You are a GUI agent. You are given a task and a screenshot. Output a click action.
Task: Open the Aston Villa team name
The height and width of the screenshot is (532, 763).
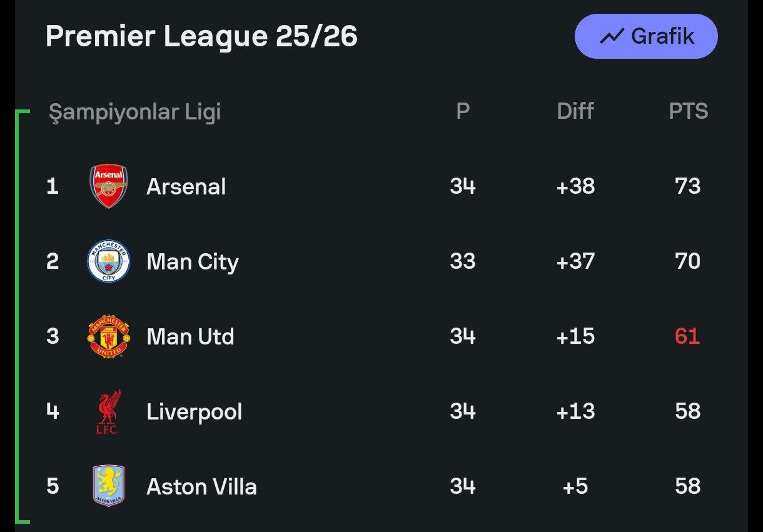(201, 486)
